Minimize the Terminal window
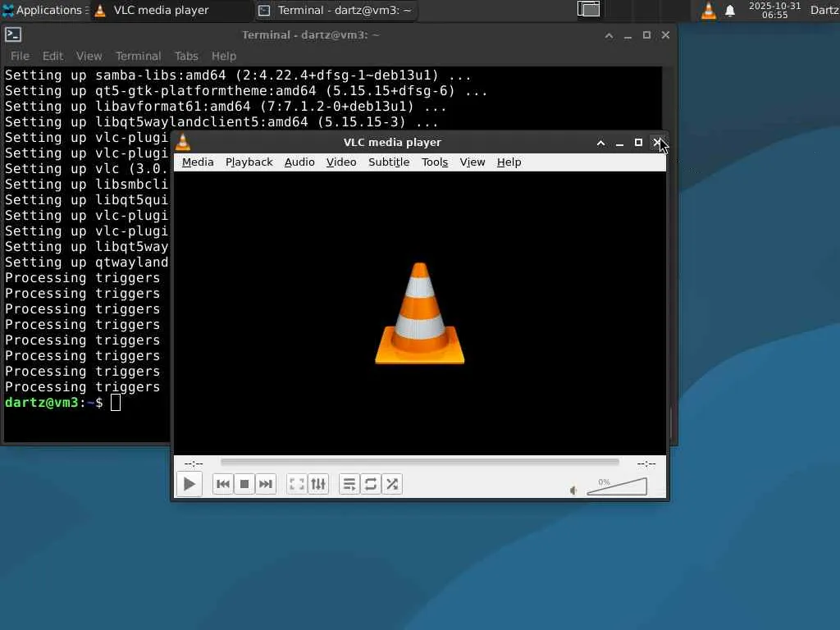840x630 pixels. pyautogui.click(x=628, y=35)
